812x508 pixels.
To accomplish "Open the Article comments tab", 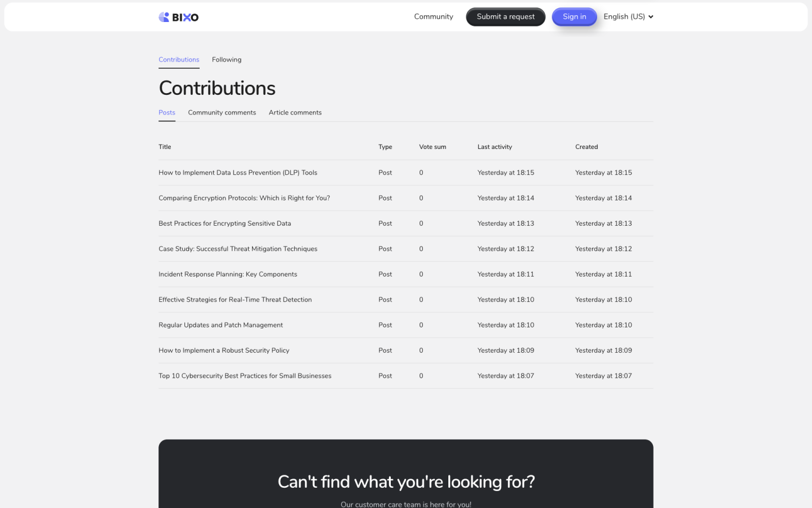I will [295, 113].
